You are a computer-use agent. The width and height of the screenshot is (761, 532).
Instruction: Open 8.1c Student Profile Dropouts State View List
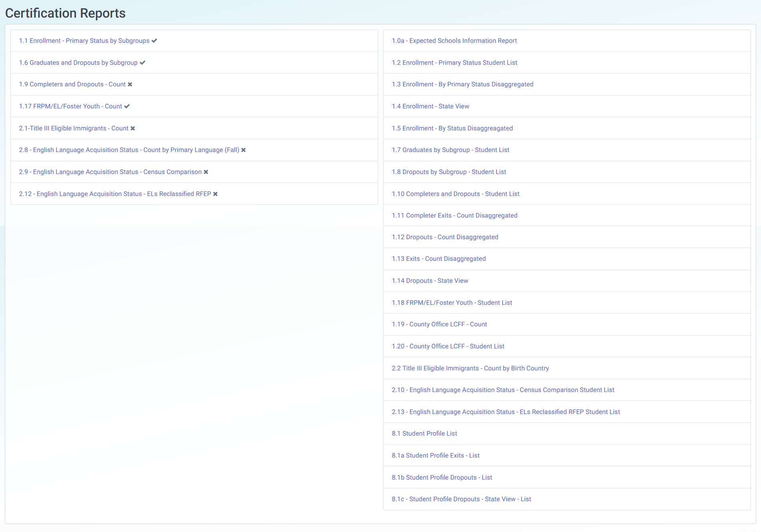tap(461, 499)
